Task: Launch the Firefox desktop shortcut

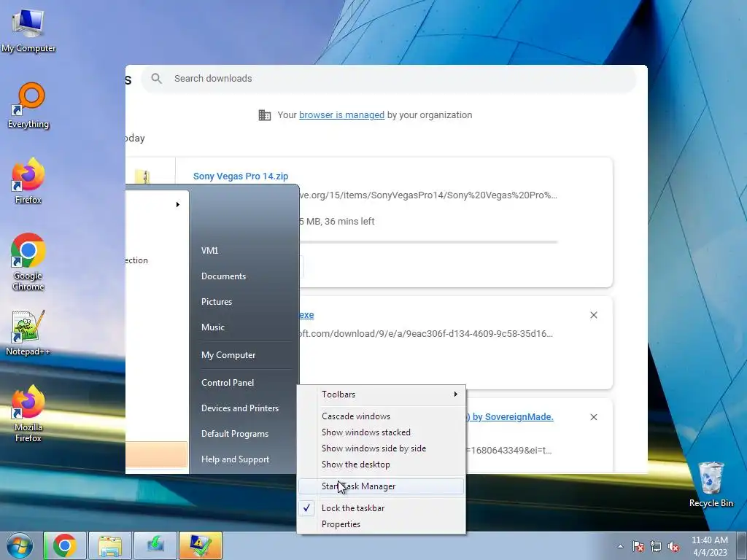Action: click(28, 181)
